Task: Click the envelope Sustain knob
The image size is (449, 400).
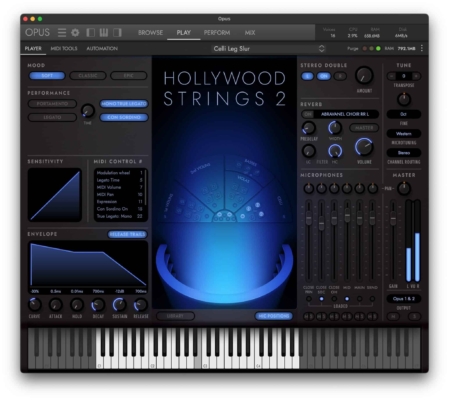Action: point(119,304)
